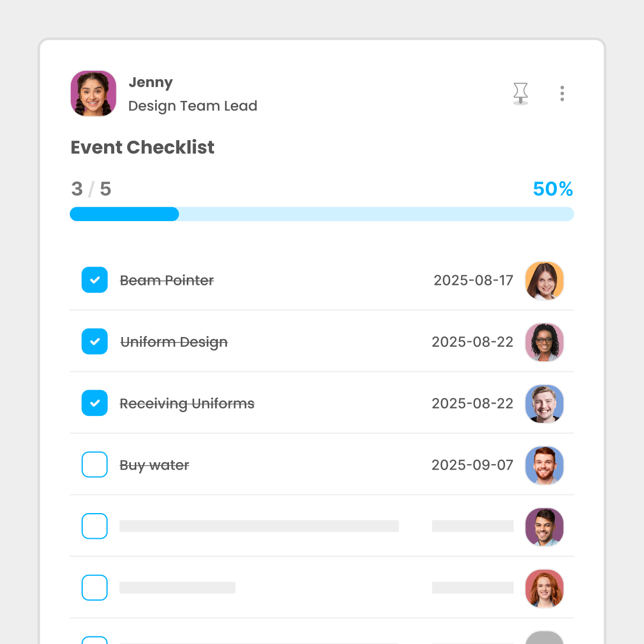The image size is (644, 644).
Task: Click the assignee avatar for Receiving Uniforms
Action: tap(544, 404)
